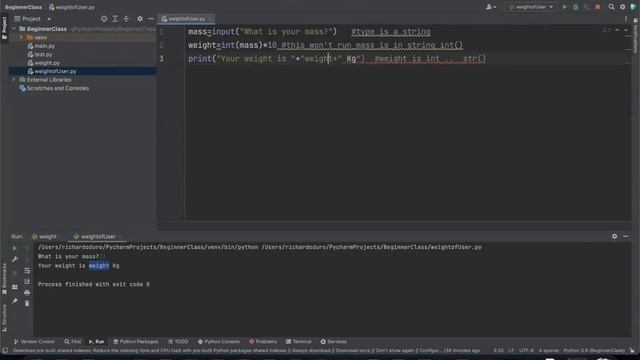Toggle soft-wrap in the Run console
640x360 pixels.
pos(27,271)
